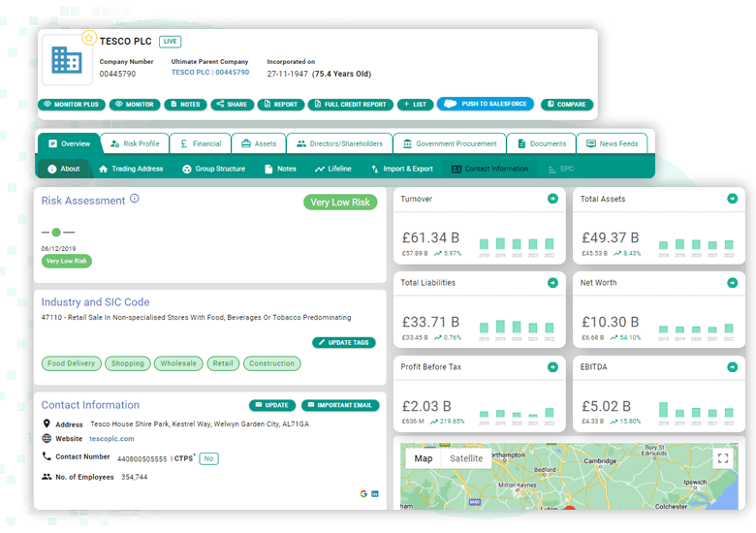Click the Very Low Risk label under 06/12/2019
Screen dimensions: 756x533
67,261
